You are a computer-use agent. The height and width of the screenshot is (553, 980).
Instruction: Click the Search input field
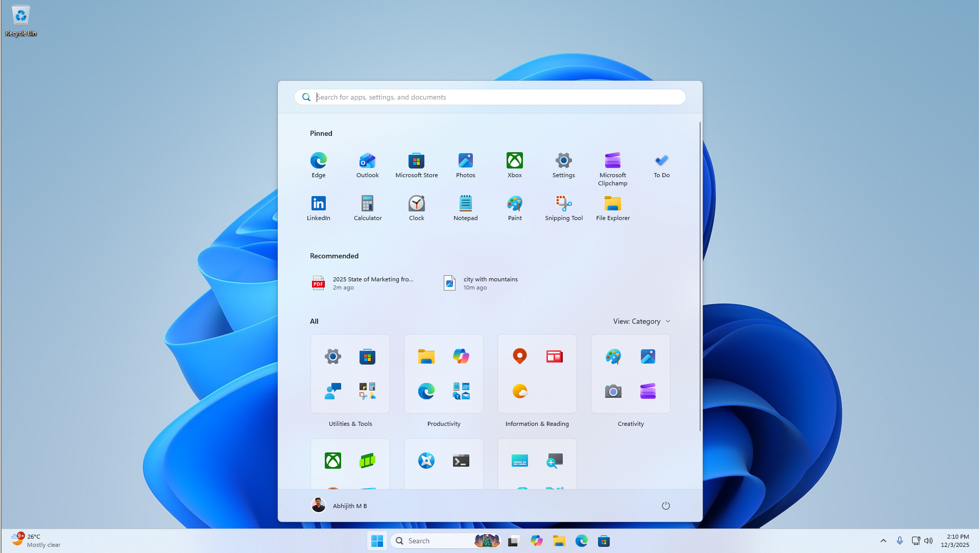[489, 97]
